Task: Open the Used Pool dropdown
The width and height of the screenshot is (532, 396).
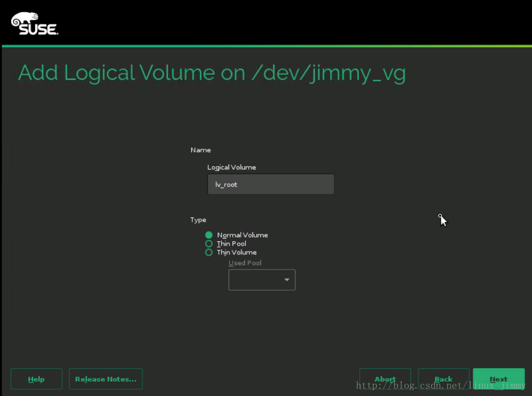Action: (262, 280)
